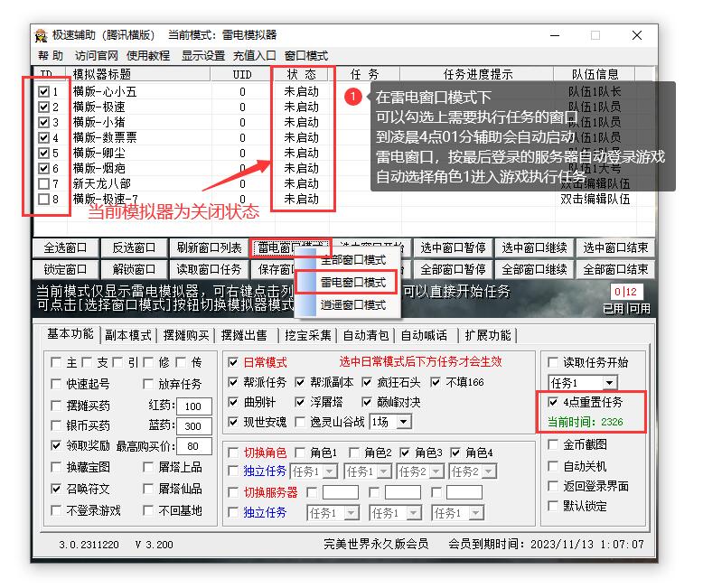
Task: Click 状态 column header
Action: point(302,74)
